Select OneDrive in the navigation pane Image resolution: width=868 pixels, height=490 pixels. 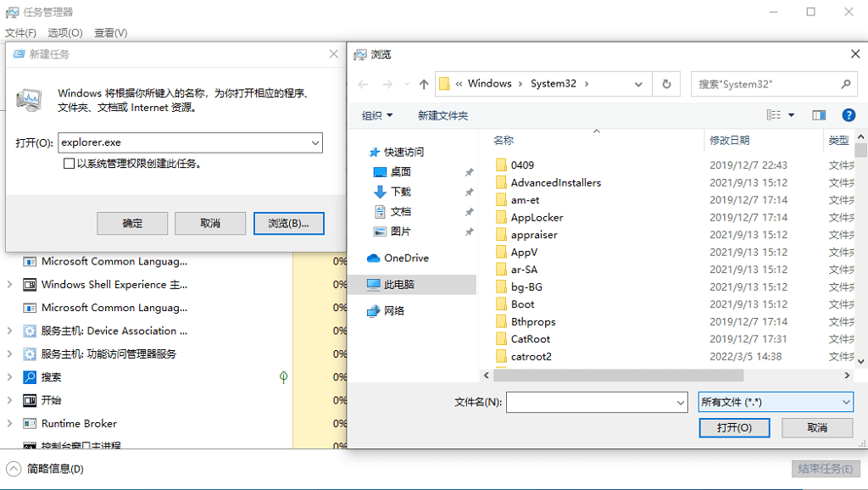point(406,258)
